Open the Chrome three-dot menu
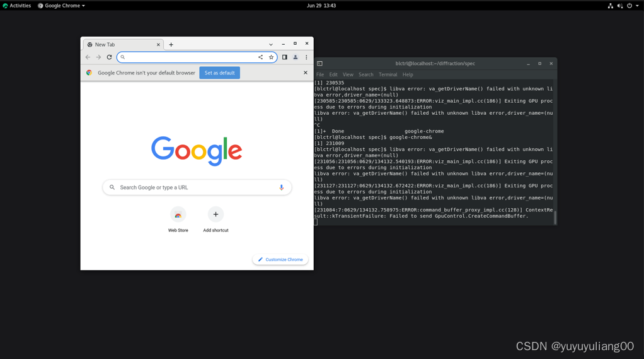This screenshot has height=359, width=644. pyautogui.click(x=306, y=57)
